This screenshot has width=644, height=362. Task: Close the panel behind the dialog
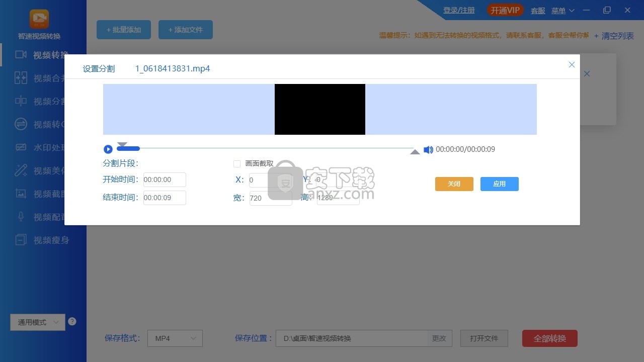click(587, 74)
